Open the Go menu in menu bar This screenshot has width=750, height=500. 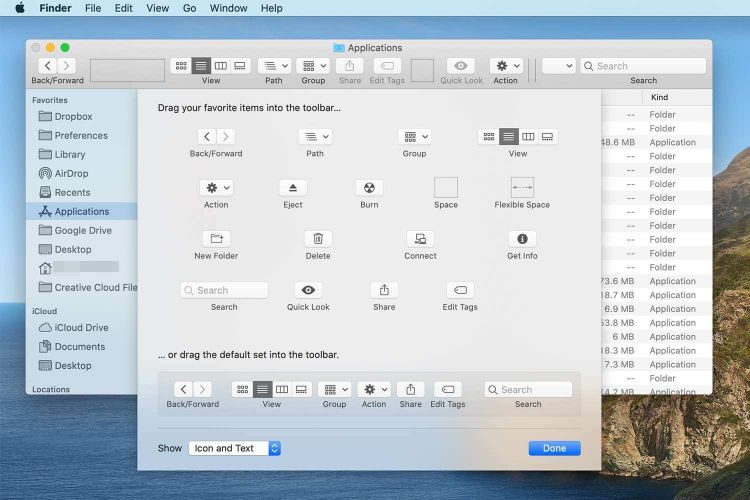[x=190, y=8]
